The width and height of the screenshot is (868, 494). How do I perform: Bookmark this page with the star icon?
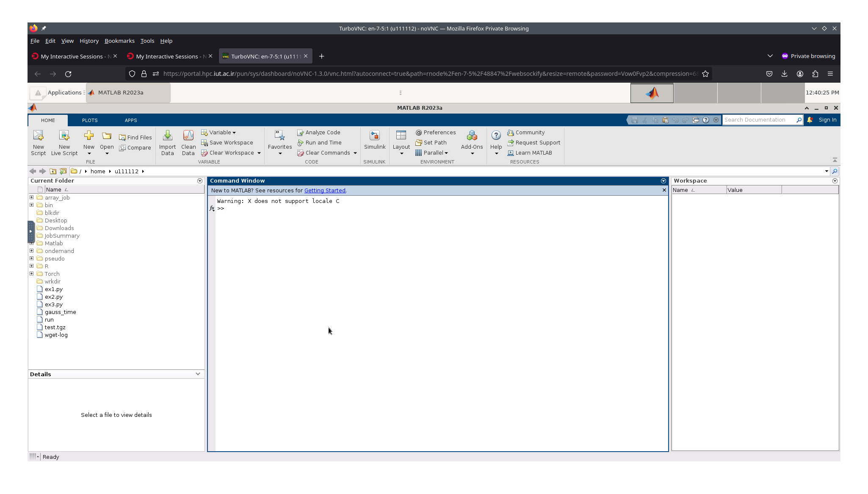(x=705, y=74)
